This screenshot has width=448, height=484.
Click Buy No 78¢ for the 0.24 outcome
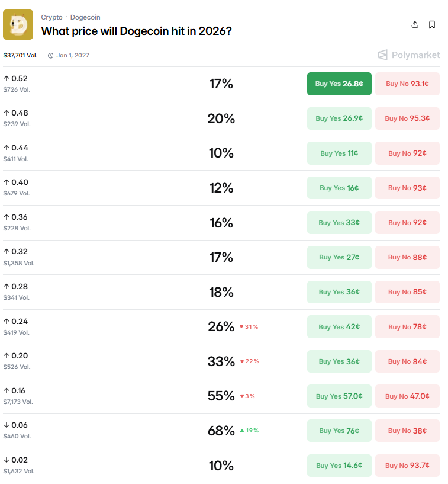point(407,326)
